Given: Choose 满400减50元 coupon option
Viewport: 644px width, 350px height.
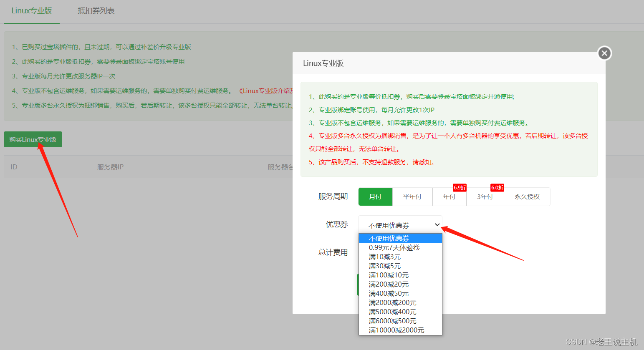Looking at the screenshot, I should click(400, 293).
